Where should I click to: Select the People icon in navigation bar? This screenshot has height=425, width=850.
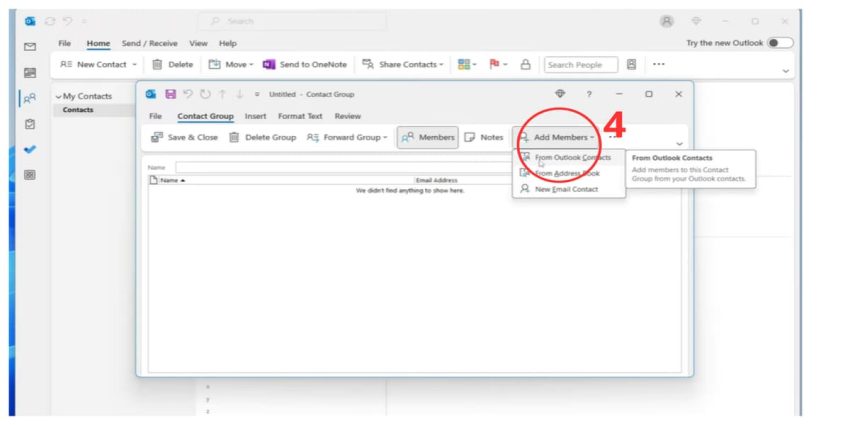pyautogui.click(x=30, y=98)
